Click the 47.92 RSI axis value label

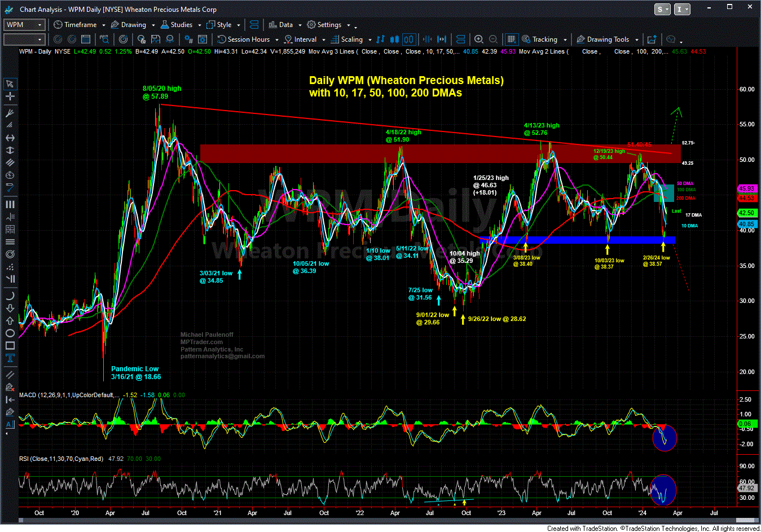coord(746,488)
